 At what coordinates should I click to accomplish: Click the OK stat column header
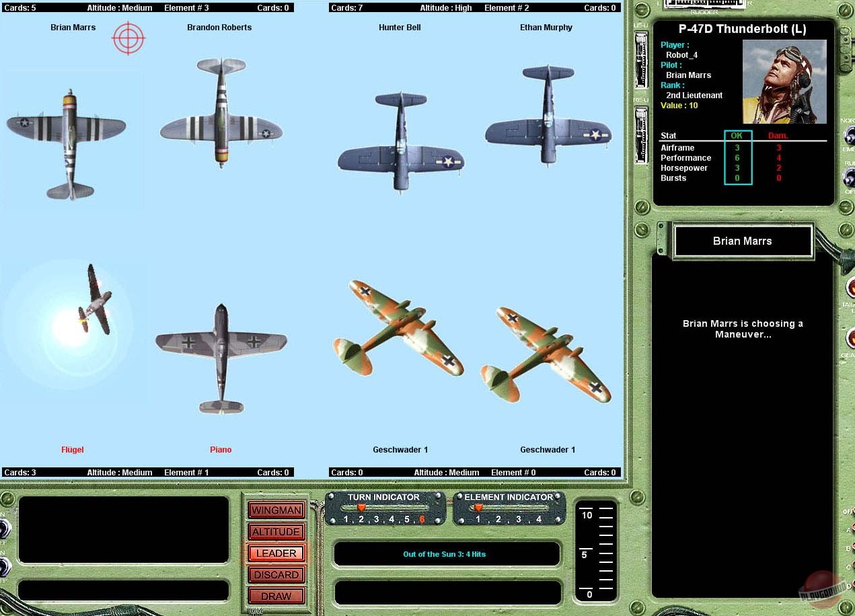737,135
